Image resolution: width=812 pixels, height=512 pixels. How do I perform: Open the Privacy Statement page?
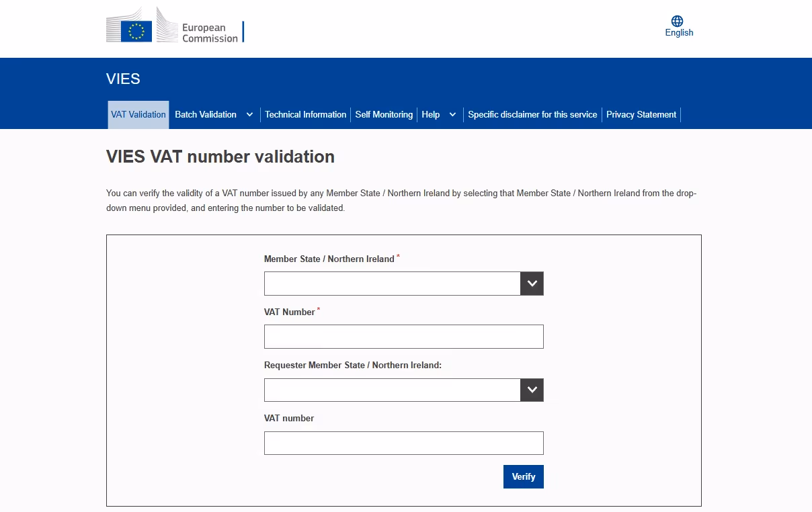(x=641, y=114)
